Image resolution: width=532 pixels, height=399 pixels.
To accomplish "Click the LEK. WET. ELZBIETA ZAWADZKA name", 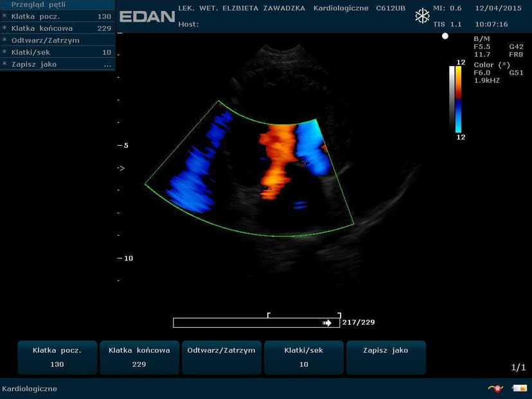I will [x=242, y=8].
